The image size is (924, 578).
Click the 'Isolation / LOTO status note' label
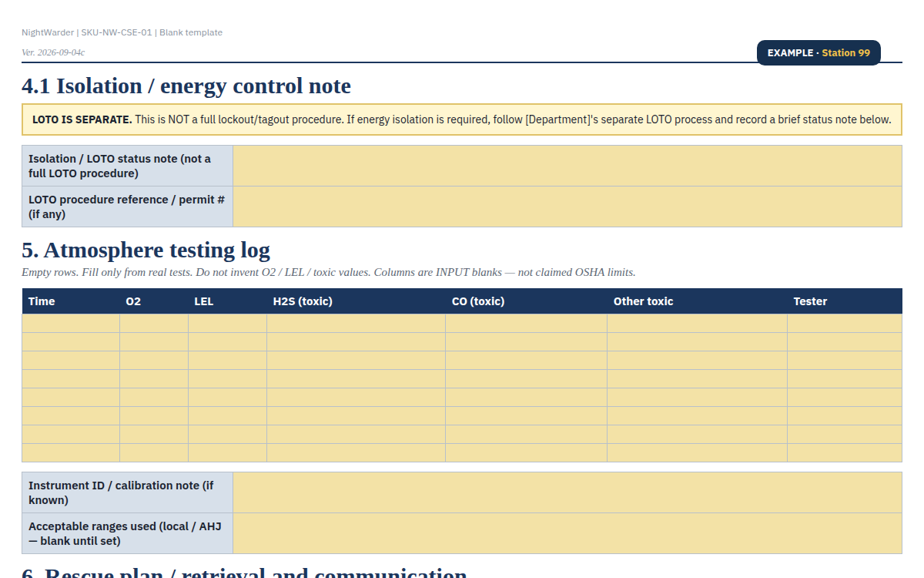coord(128,166)
